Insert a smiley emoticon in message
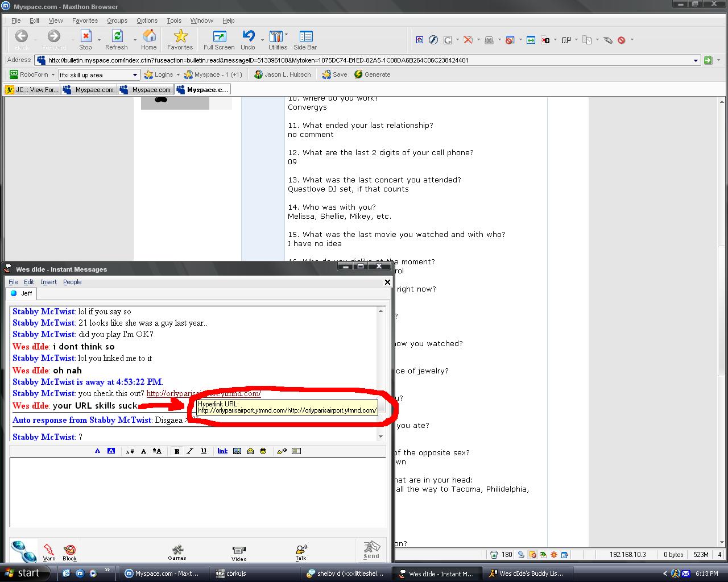The width and height of the screenshot is (728, 582). click(263, 451)
